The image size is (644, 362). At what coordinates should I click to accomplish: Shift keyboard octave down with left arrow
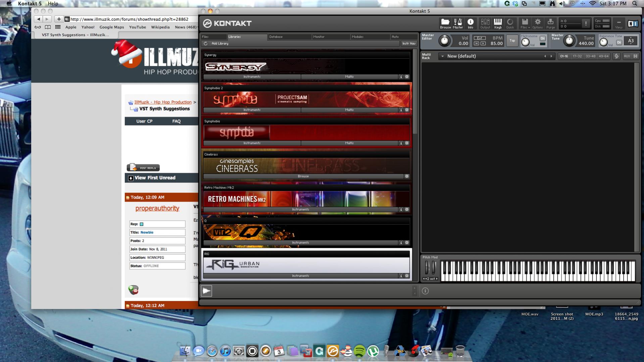point(424,279)
